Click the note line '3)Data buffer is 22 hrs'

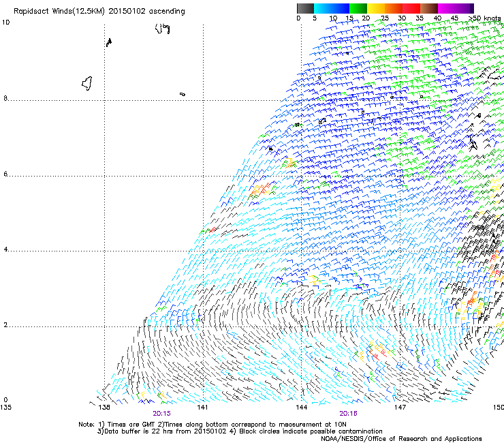tap(240, 431)
